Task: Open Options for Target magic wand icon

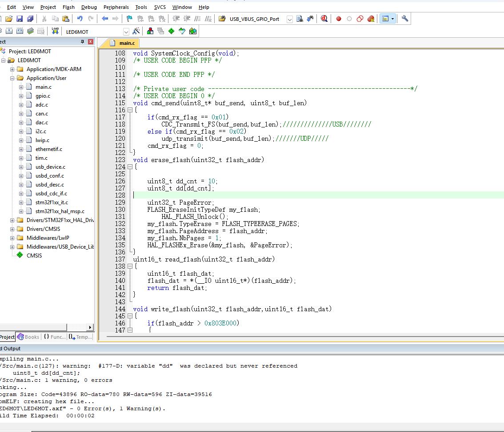Action: pos(136,31)
